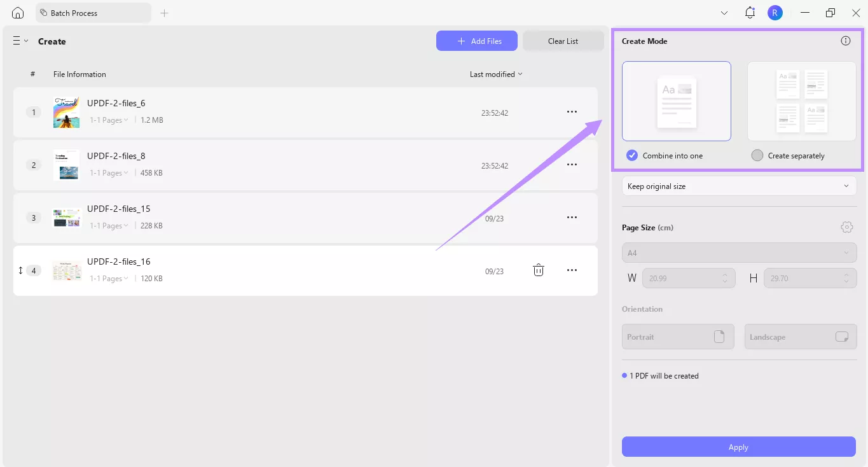868x467 pixels.
Task: Open page range dropdown for UPDF-2-files_8
Action: [x=109, y=172]
